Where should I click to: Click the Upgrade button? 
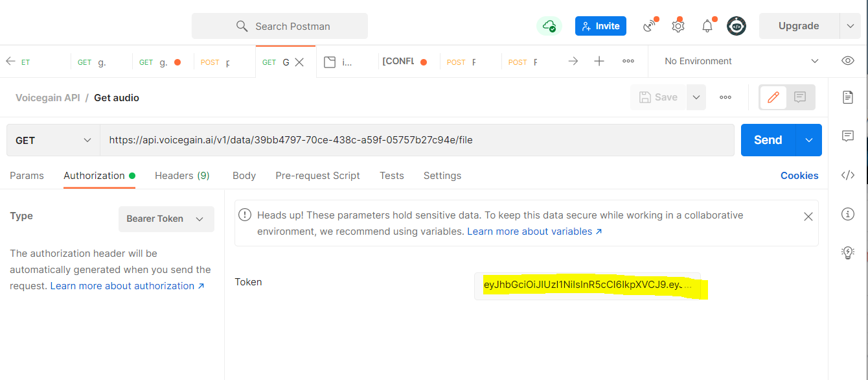(x=799, y=26)
